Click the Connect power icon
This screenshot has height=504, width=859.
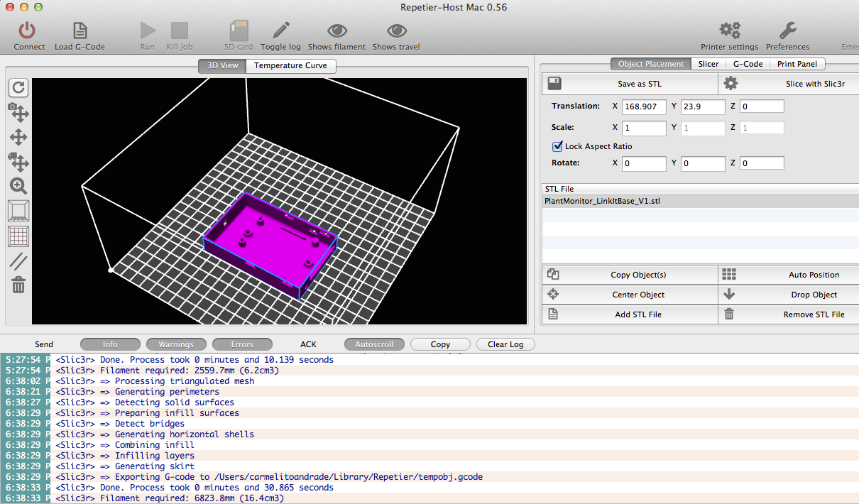[27, 31]
